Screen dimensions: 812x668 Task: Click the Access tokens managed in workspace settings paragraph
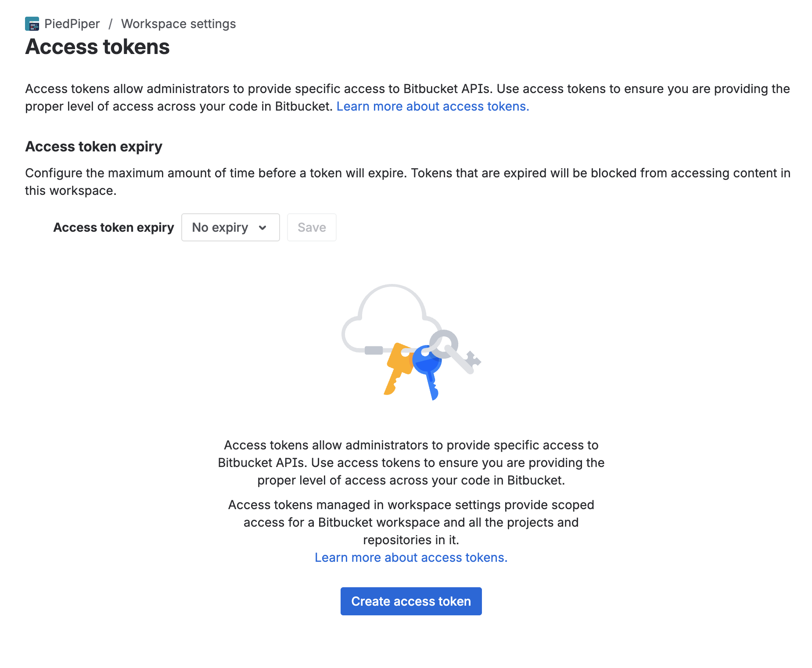pos(411,522)
